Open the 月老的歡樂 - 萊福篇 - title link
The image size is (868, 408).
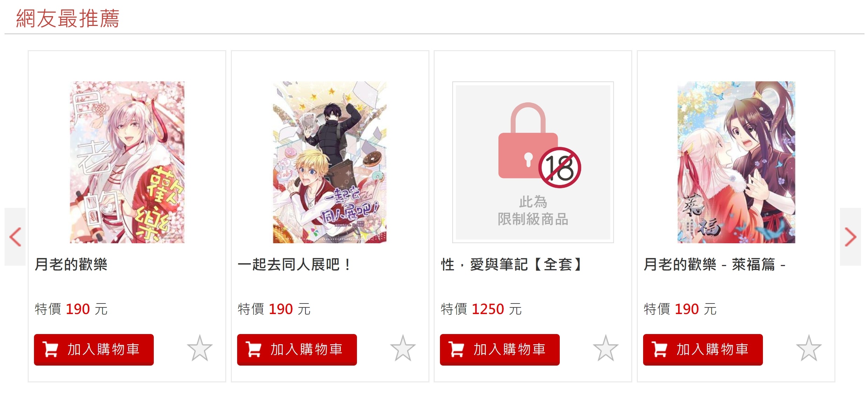(x=715, y=264)
